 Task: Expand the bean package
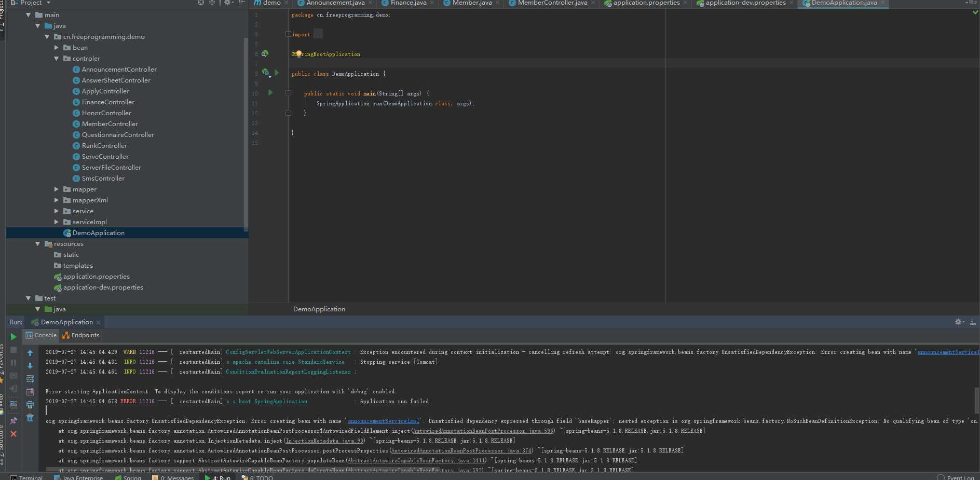tap(57, 48)
